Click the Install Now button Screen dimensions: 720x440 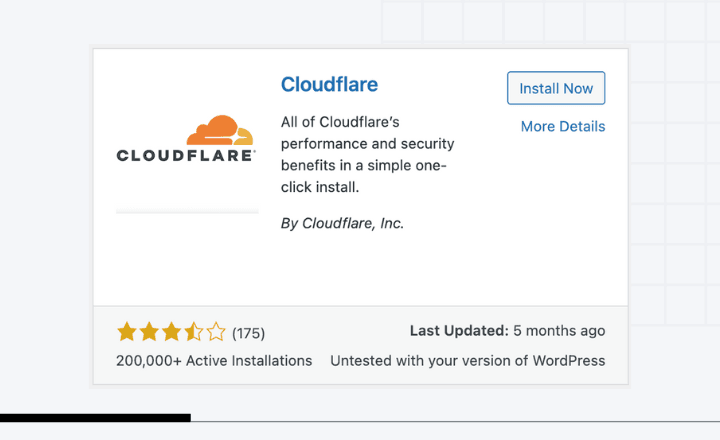556,88
